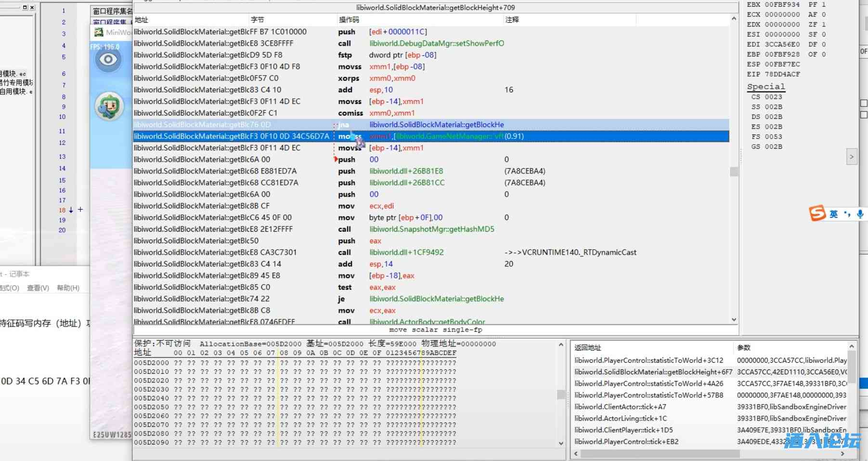The width and height of the screenshot is (868, 461).
Task: Select the call SnapshotMgr::getHashMD5 instruction
Action: click(x=431, y=229)
